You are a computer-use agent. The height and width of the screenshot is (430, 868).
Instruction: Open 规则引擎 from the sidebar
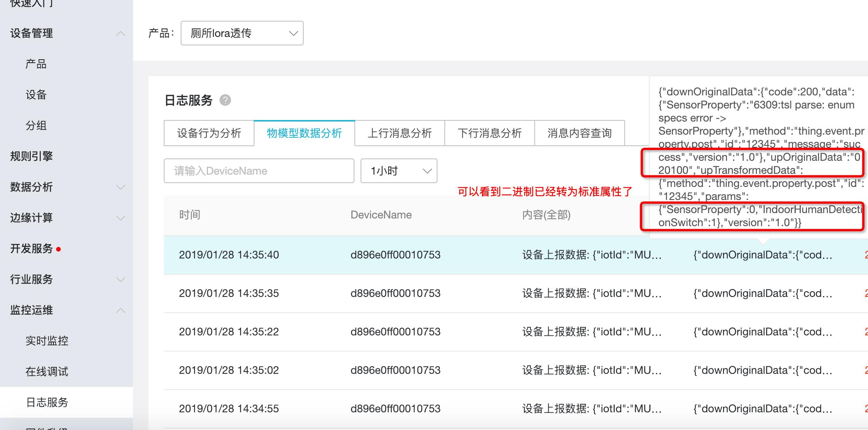click(31, 157)
